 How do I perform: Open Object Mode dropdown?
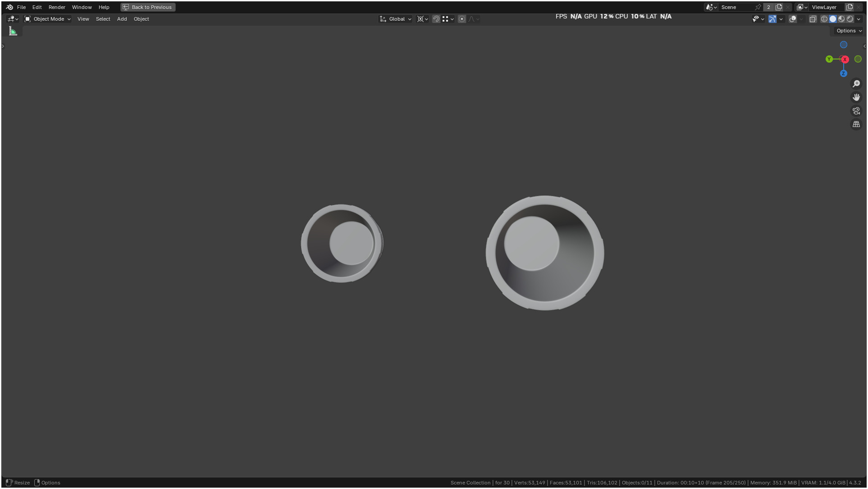pos(48,19)
